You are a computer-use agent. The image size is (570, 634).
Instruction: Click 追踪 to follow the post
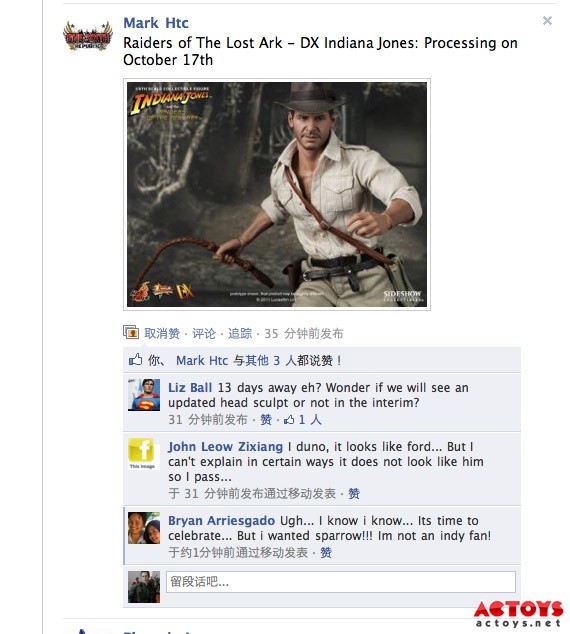(240, 334)
